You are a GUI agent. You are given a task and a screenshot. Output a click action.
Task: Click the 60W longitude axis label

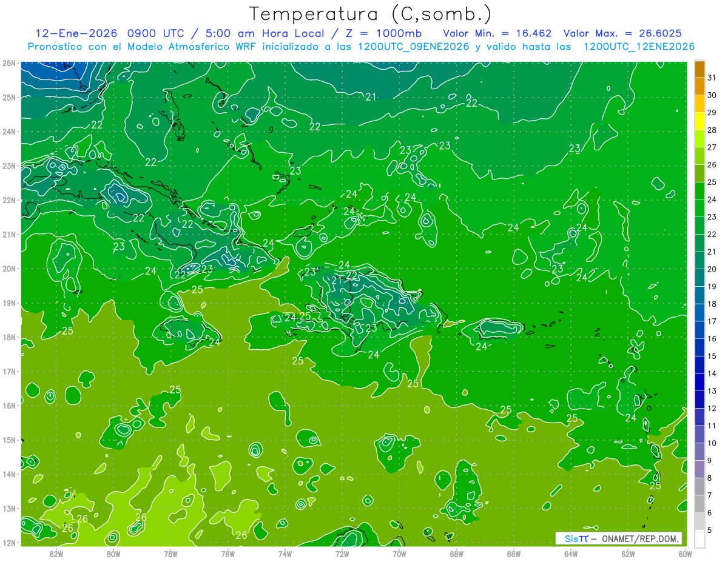686,554
